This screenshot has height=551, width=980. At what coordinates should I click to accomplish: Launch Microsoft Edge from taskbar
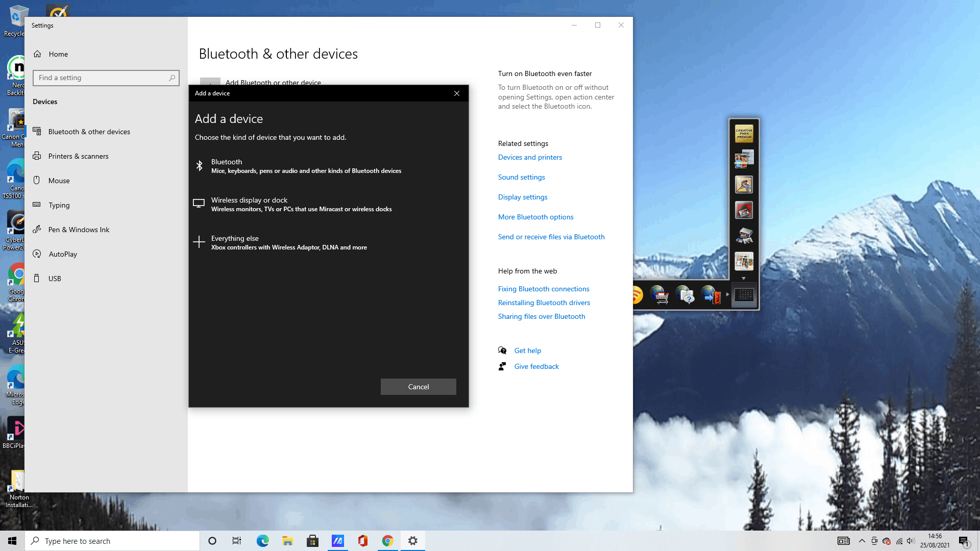262,541
